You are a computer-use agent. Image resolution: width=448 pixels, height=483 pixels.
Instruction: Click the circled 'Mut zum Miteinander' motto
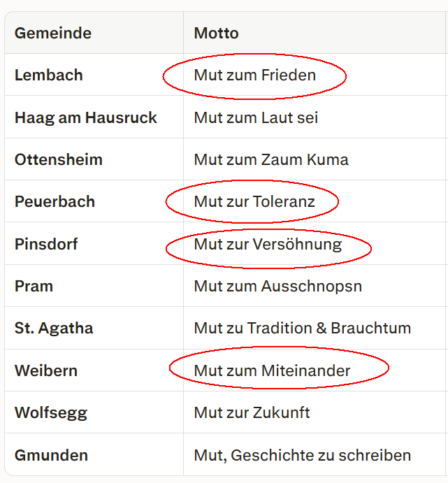point(273,370)
